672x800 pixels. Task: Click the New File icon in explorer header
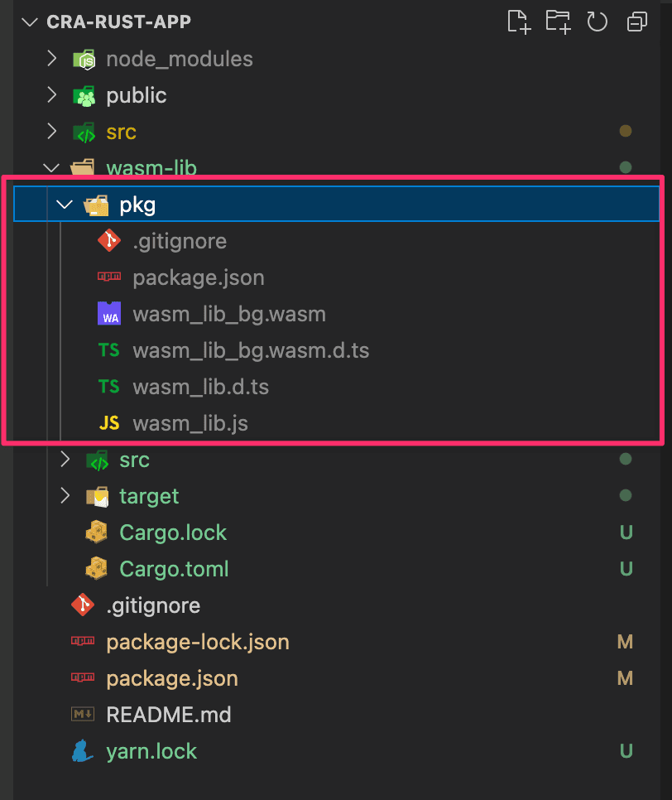pos(519,22)
